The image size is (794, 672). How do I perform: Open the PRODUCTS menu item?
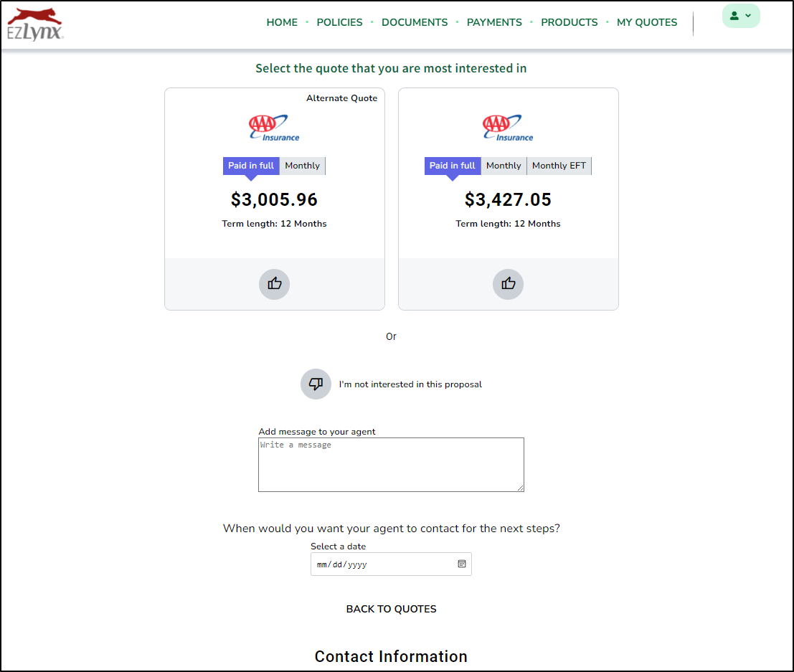[569, 22]
